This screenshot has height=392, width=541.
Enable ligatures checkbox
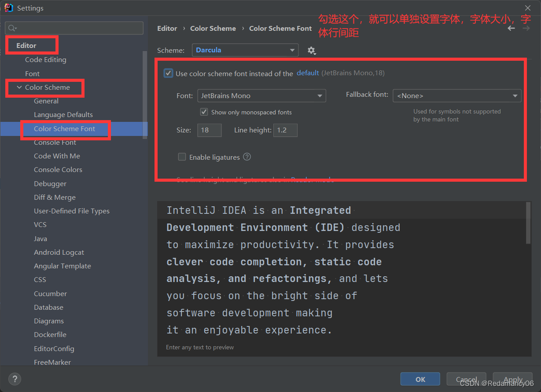pos(182,157)
